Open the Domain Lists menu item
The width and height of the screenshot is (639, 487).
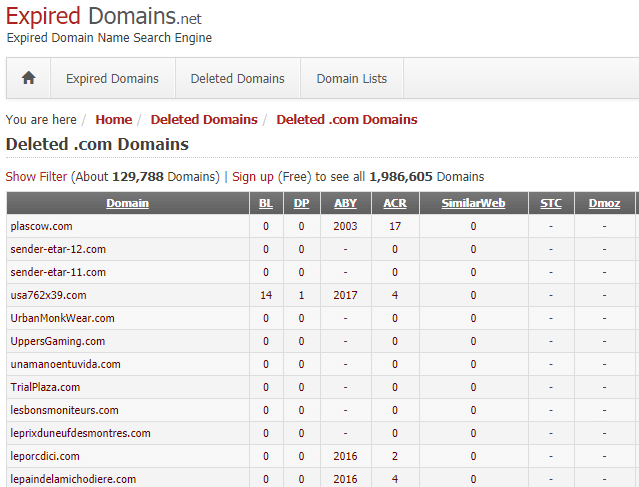pyautogui.click(x=352, y=78)
